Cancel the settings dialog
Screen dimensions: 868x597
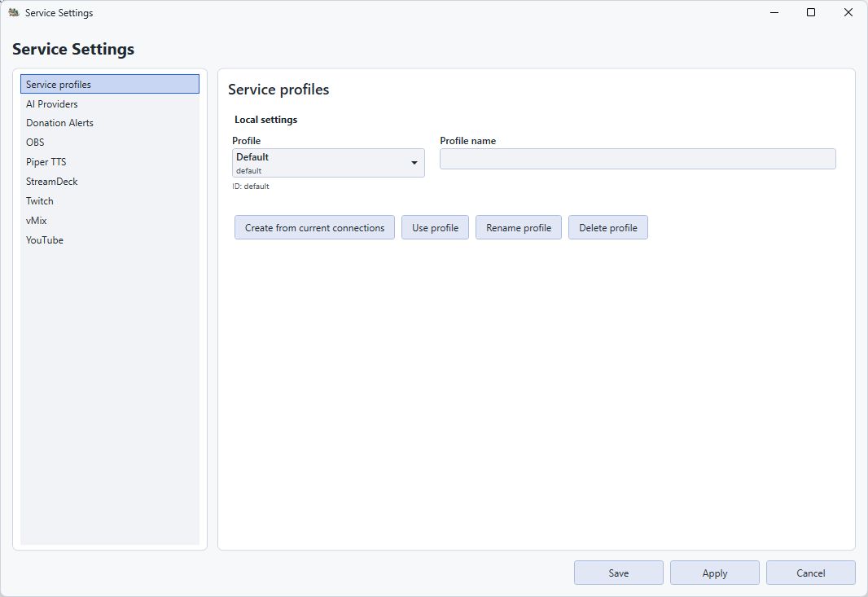pyautogui.click(x=810, y=573)
